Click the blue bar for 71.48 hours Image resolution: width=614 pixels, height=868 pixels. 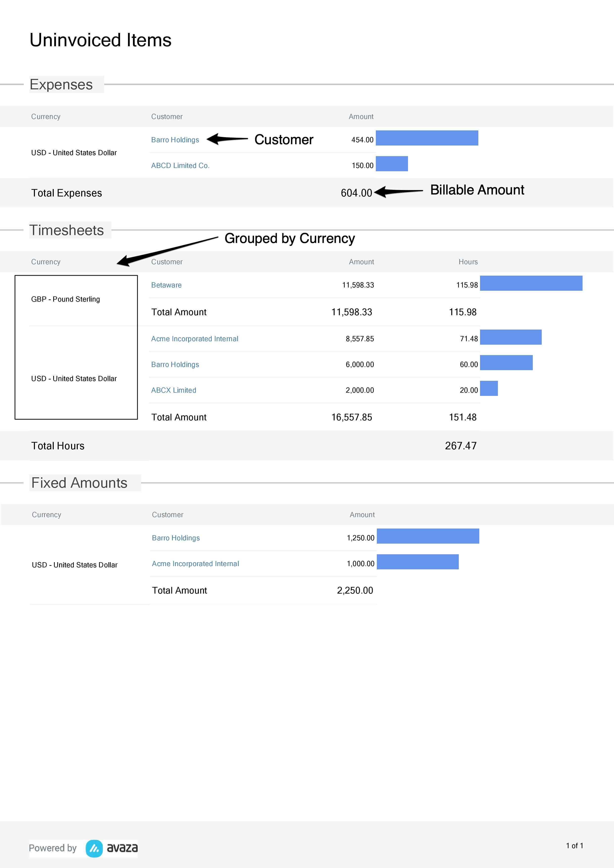pyautogui.click(x=511, y=337)
